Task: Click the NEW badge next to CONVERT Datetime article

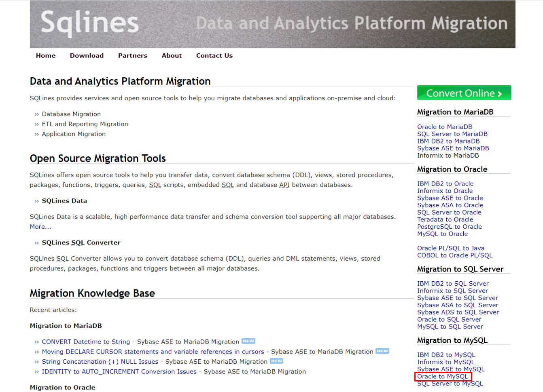Action: [x=249, y=341]
